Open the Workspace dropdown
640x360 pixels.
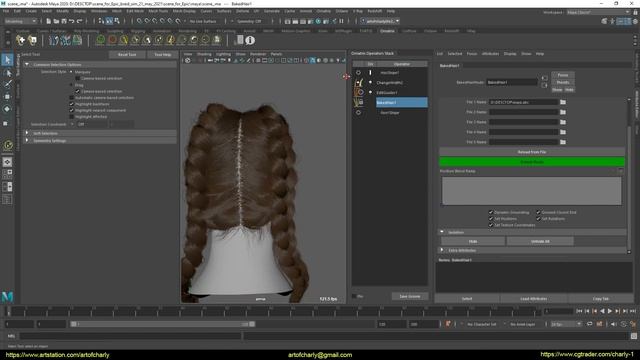(598, 12)
